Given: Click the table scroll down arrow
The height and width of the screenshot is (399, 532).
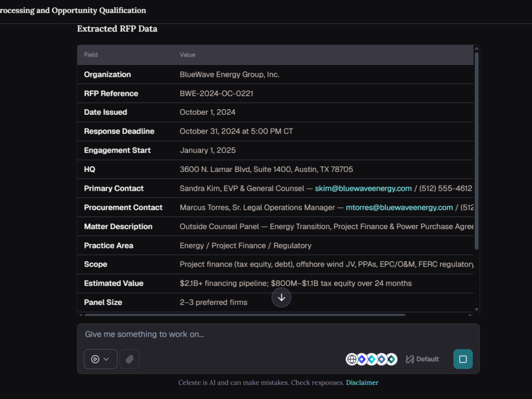Looking at the screenshot, I should pos(476,310).
